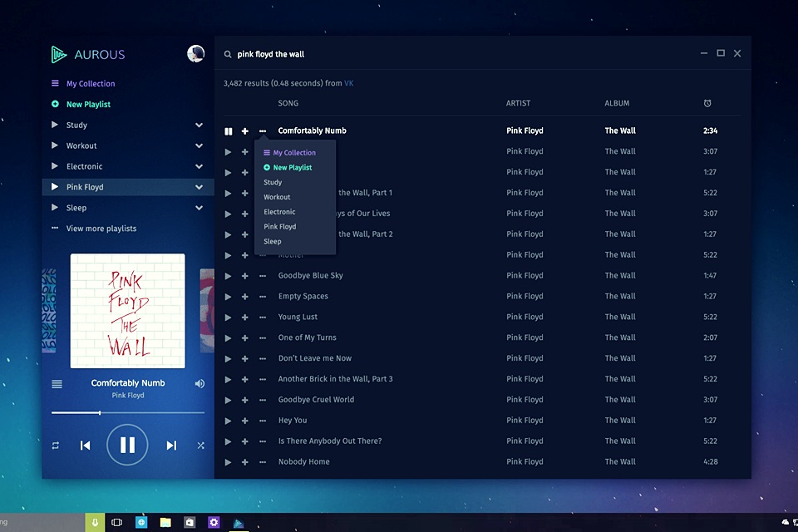Viewport: 798px width, 532px height.
Task: Choose Electronic in the add-to-playlist popup
Action: (x=279, y=212)
